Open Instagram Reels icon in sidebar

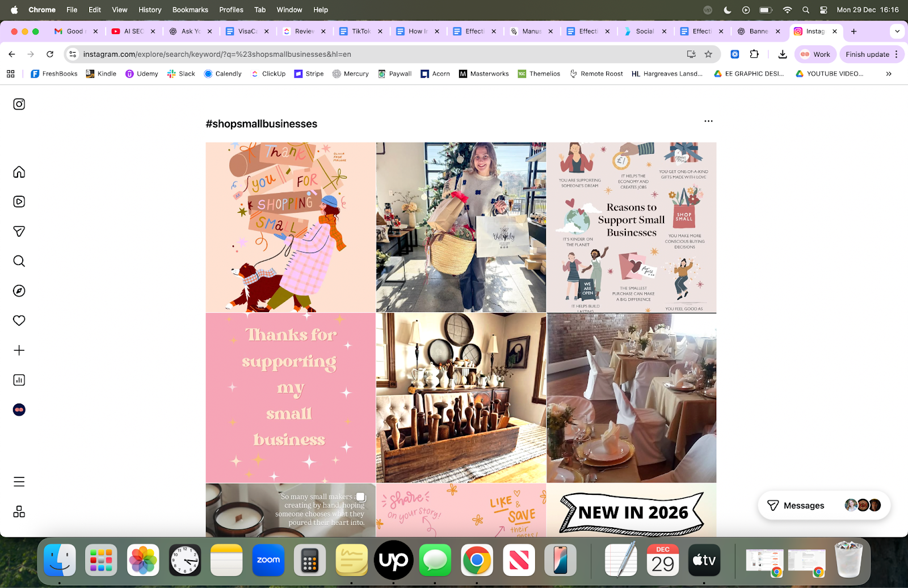19,201
